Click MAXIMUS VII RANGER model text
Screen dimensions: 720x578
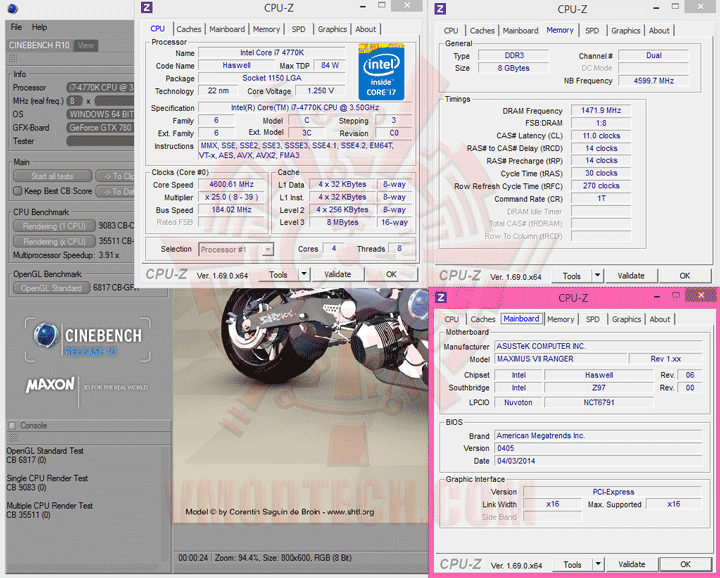[535, 359]
